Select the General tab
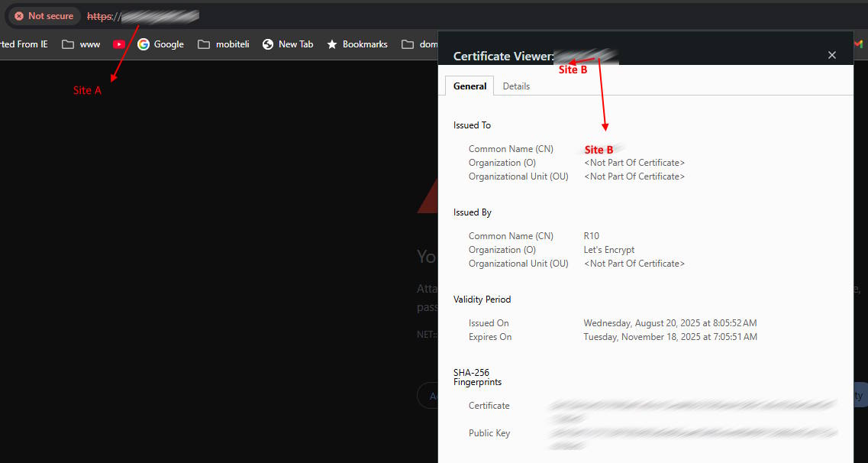This screenshot has height=463, width=868. pos(469,86)
